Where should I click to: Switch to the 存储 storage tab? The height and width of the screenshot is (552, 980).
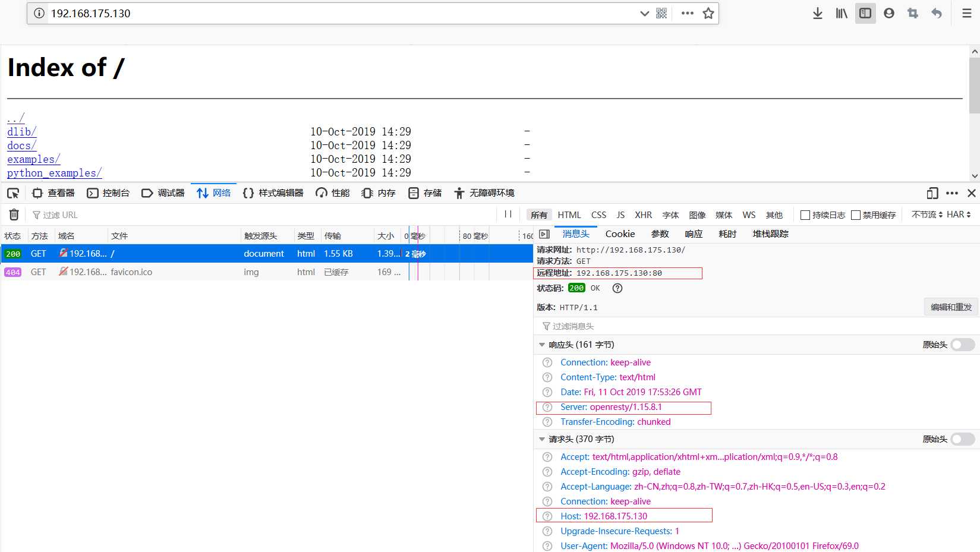(425, 193)
